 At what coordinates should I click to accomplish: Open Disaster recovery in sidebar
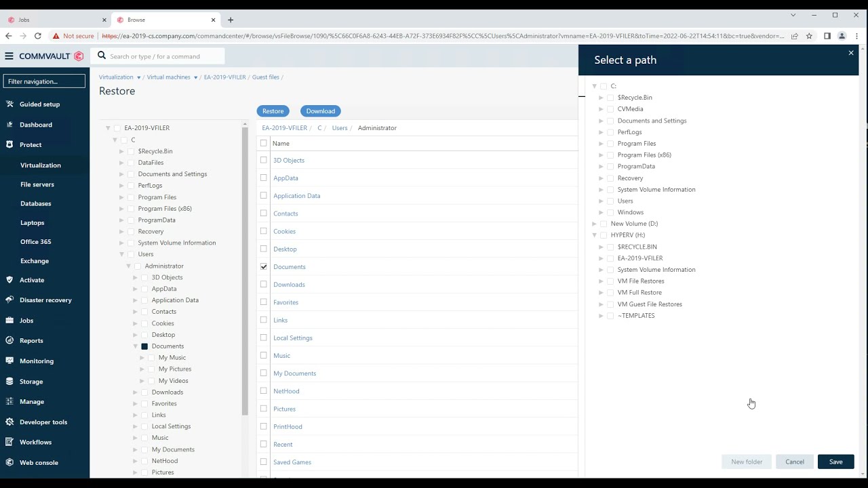pos(45,300)
